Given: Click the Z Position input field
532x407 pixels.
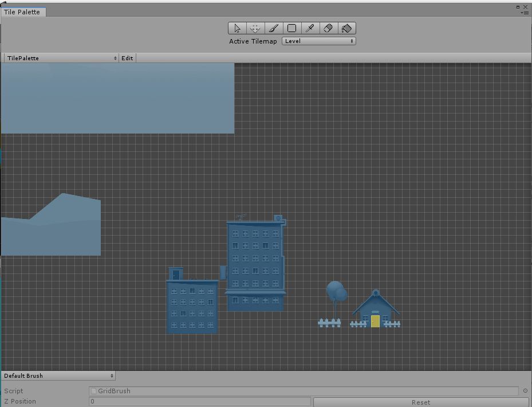Looking at the screenshot, I should click(x=199, y=401).
